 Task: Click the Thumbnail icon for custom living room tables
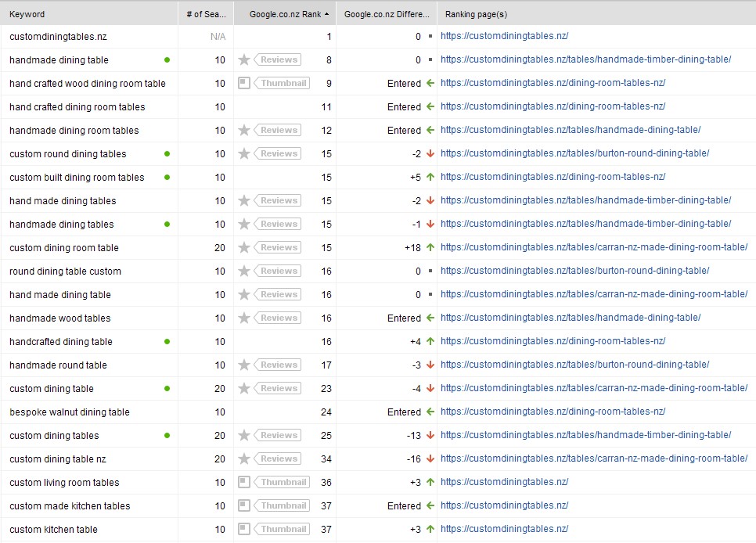tap(244, 482)
